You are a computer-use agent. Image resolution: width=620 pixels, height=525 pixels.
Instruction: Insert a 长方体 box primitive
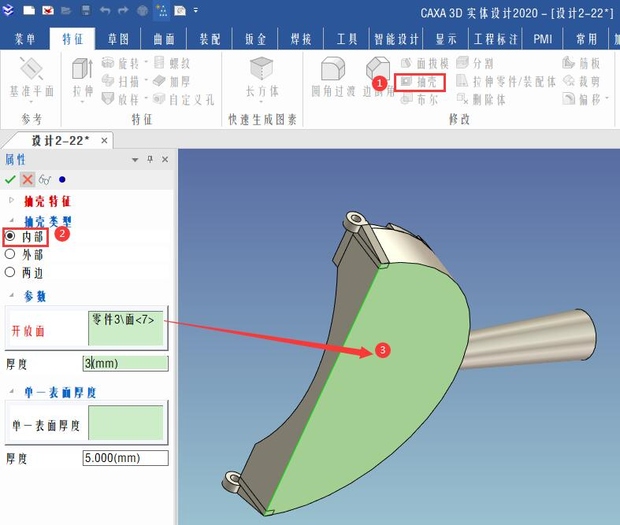coord(262,78)
